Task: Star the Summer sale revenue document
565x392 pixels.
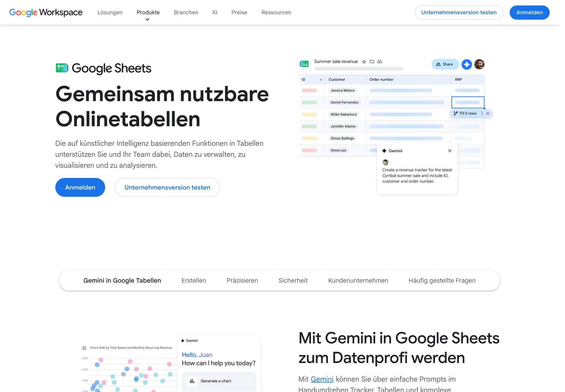Action: [x=364, y=61]
